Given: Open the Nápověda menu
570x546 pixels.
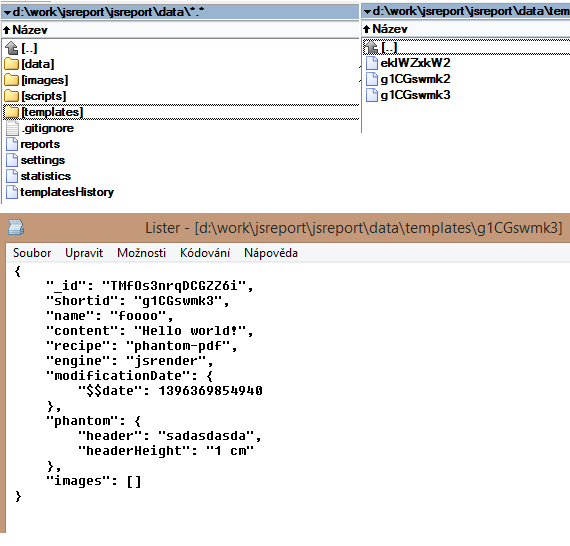Looking at the screenshot, I should (x=271, y=253).
